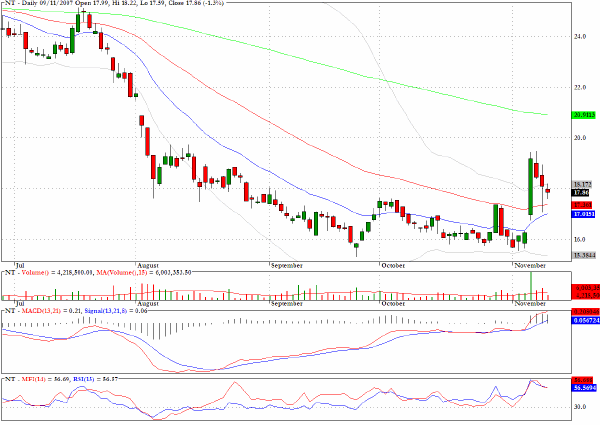Click the Jul label under the volume panel
The height and width of the screenshot is (425, 600).
[x=20, y=303]
